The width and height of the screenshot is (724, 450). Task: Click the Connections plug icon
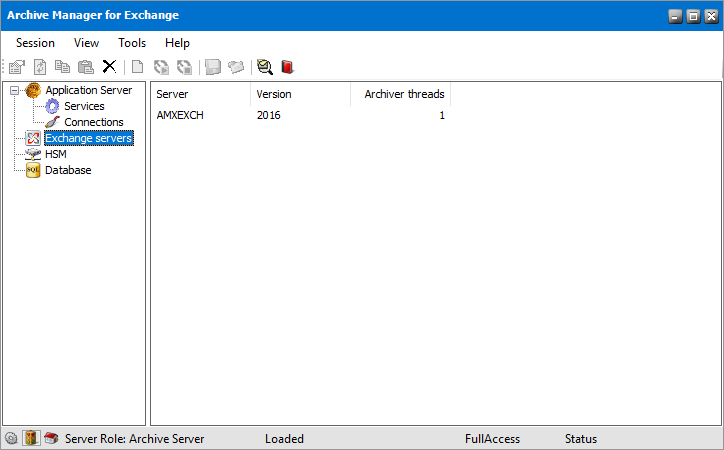tap(52, 122)
